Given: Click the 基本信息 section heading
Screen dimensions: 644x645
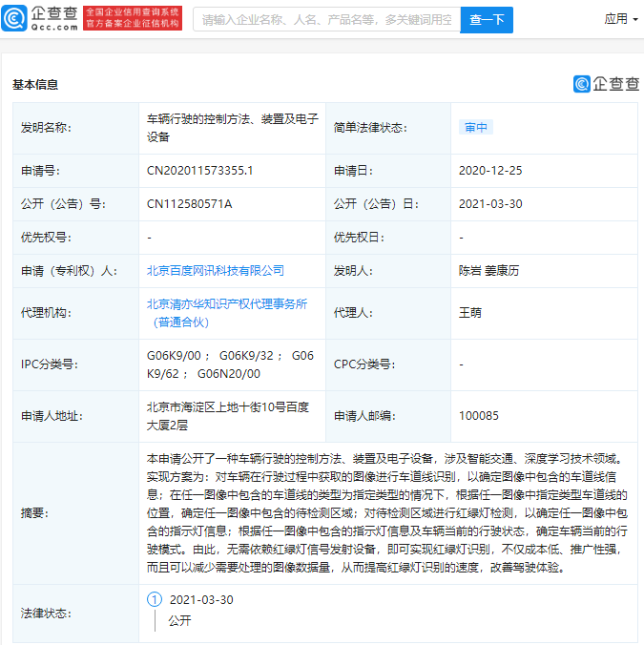Looking at the screenshot, I should [x=35, y=85].
